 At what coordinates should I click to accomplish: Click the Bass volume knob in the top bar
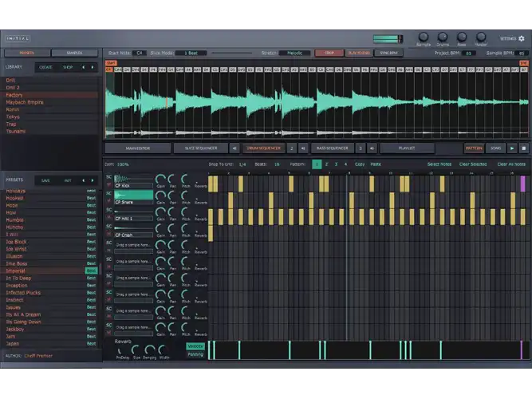[462, 37]
